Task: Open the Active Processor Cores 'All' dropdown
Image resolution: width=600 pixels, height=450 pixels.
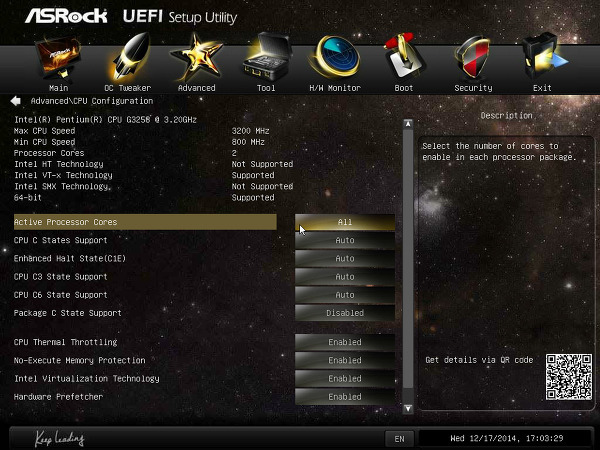Action: [x=345, y=222]
